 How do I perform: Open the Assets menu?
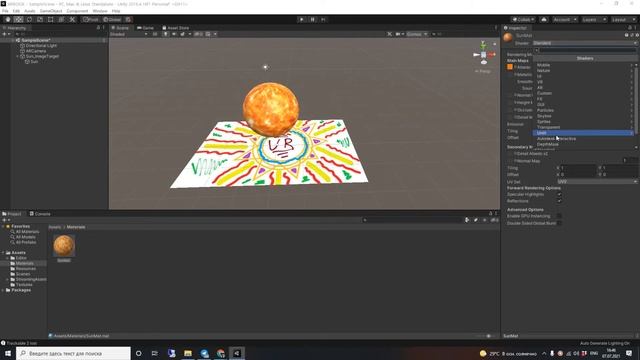point(30,11)
